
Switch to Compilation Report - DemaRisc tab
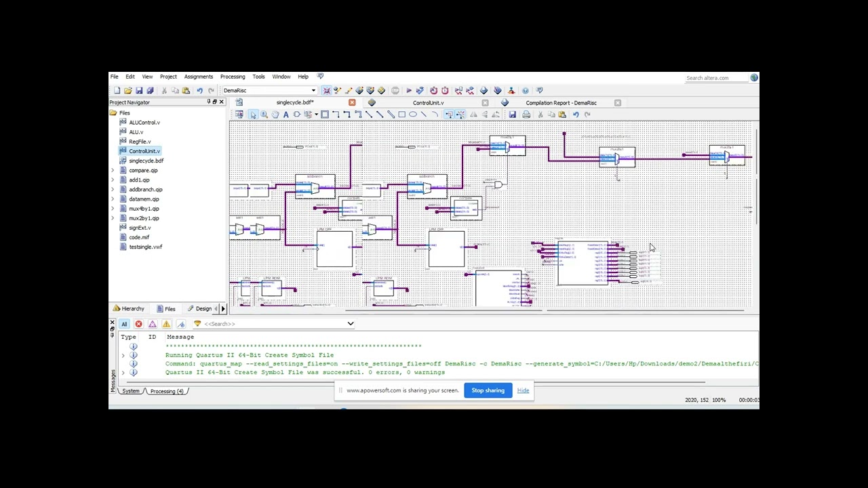pyautogui.click(x=561, y=103)
